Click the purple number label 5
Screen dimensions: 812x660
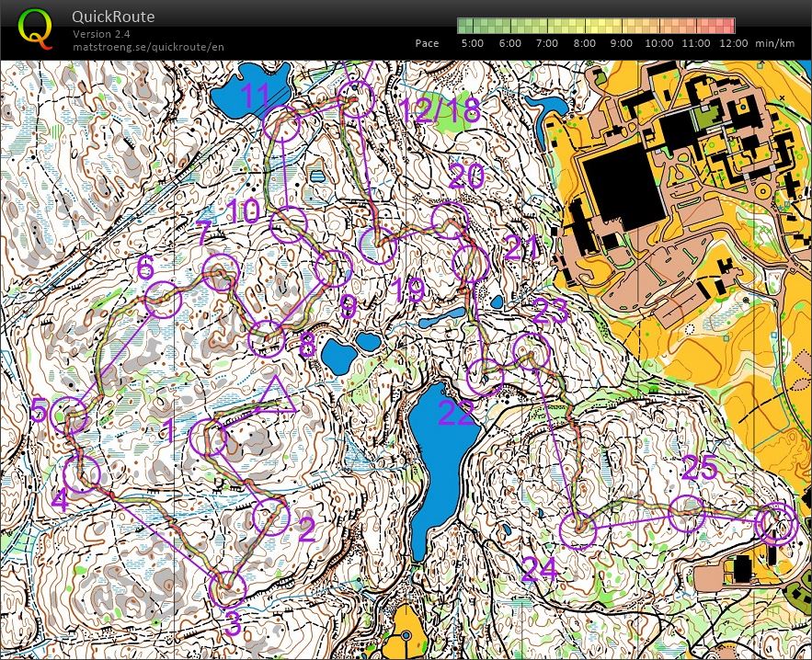pyautogui.click(x=39, y=410)
